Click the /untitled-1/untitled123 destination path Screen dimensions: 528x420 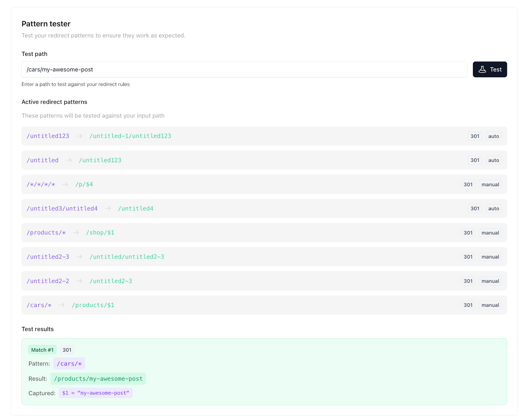click(130, 136)
